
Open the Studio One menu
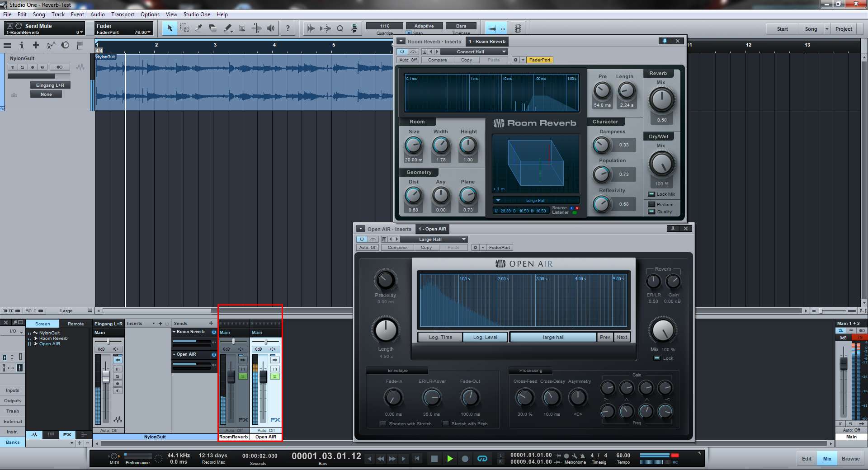(x=197, y=14)
